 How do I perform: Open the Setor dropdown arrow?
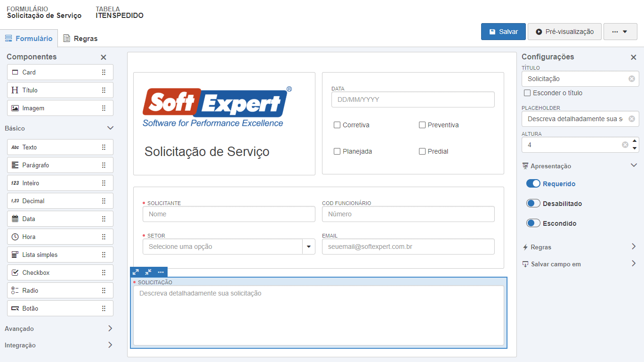pos(309,247)
